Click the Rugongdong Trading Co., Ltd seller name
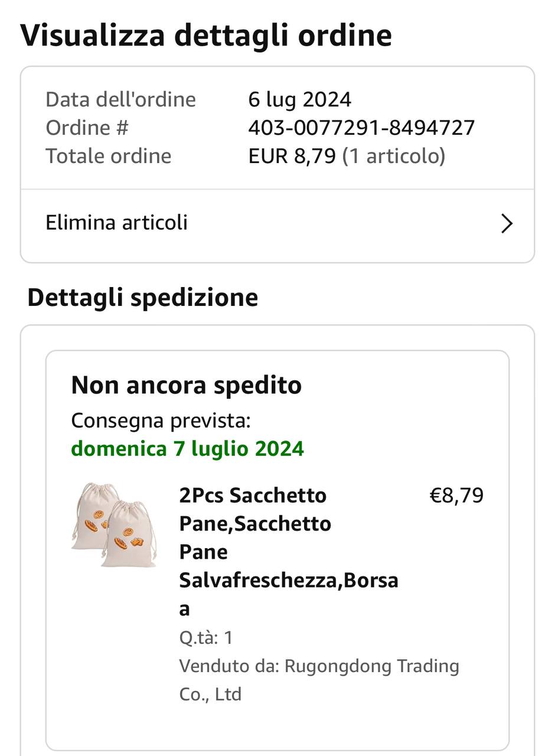Image resolution: width=555 pixels, height=756 pixels. (x=371, y=666)
